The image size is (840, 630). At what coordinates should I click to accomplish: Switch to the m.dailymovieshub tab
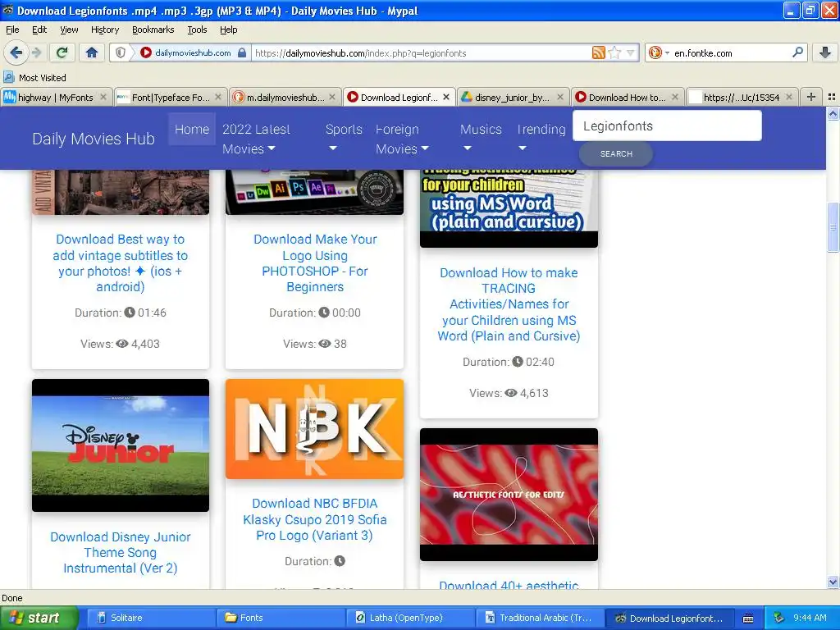[285, 98]
